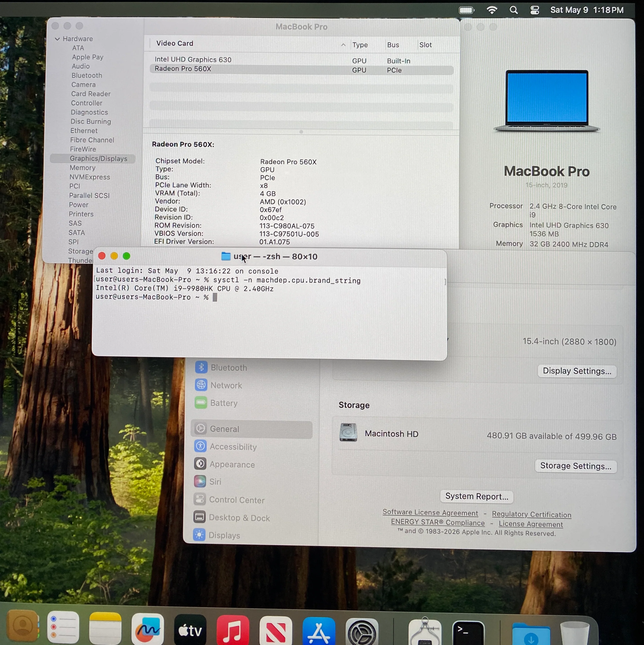This screenshot has width=644, height=645.
Task: Click the battery status icon
Action: pyautogui.click(x=466, y=10)
